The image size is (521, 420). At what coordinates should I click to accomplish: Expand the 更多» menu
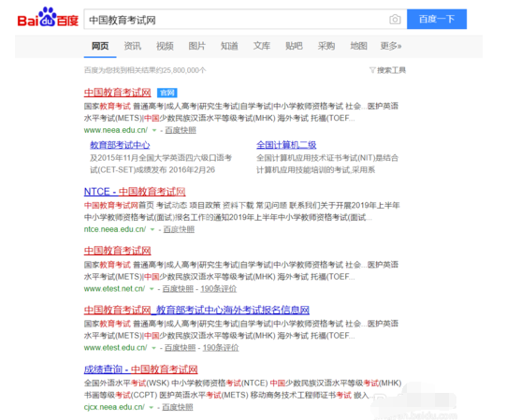[391, 46]
